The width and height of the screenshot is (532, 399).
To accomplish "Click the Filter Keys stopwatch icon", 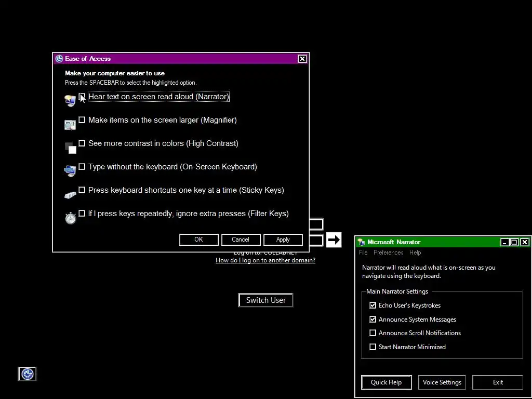I will click(70, 218).
